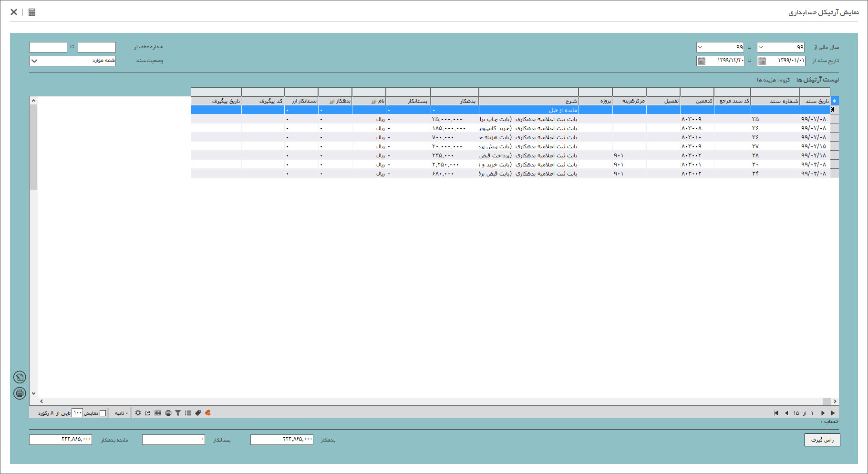Toggle the نمایش paging checkbox
The image size is (868, 474).
103,413
